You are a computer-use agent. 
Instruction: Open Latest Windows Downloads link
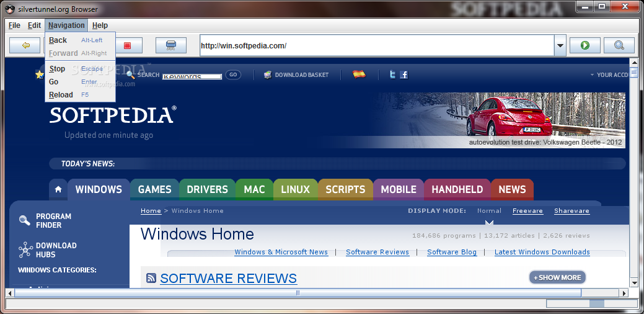pos(542,252)
